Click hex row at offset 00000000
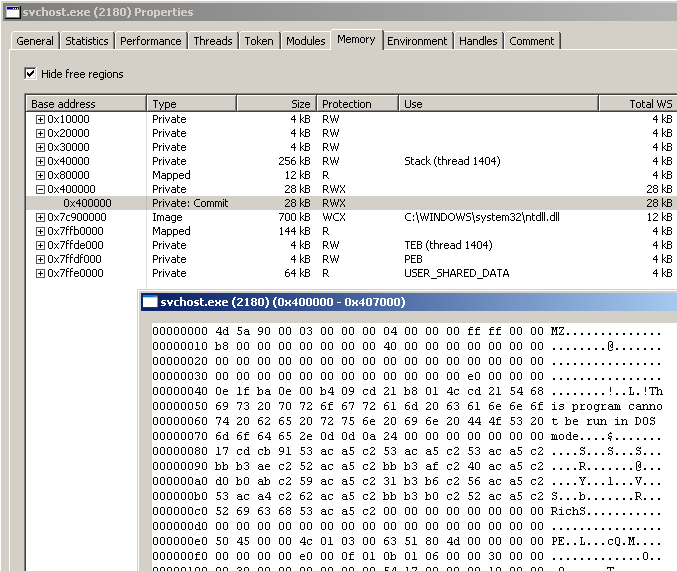Image resolution: width=677 pixels, height=571 pixels. [x=406, y=331]
